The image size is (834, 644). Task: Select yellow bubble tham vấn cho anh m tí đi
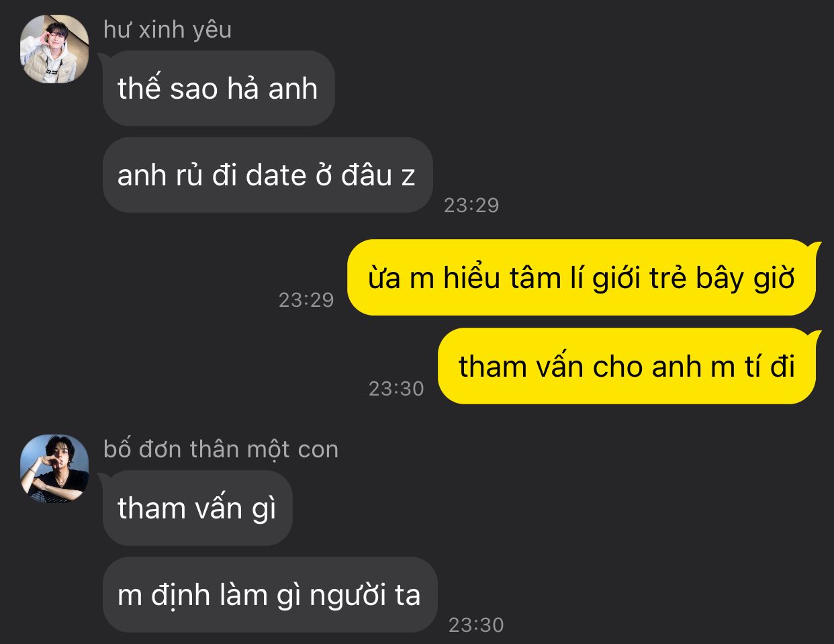[x=627, y=366]
